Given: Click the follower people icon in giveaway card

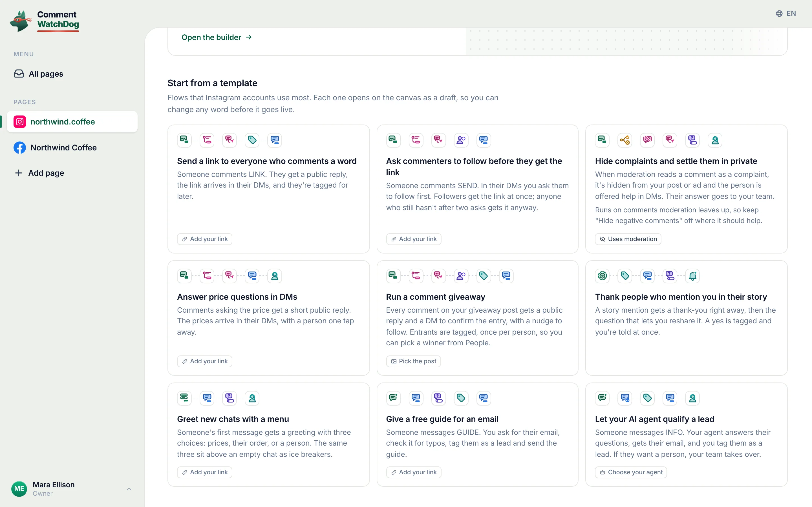Looking at the screenshot, I should (x=461, y=276).
